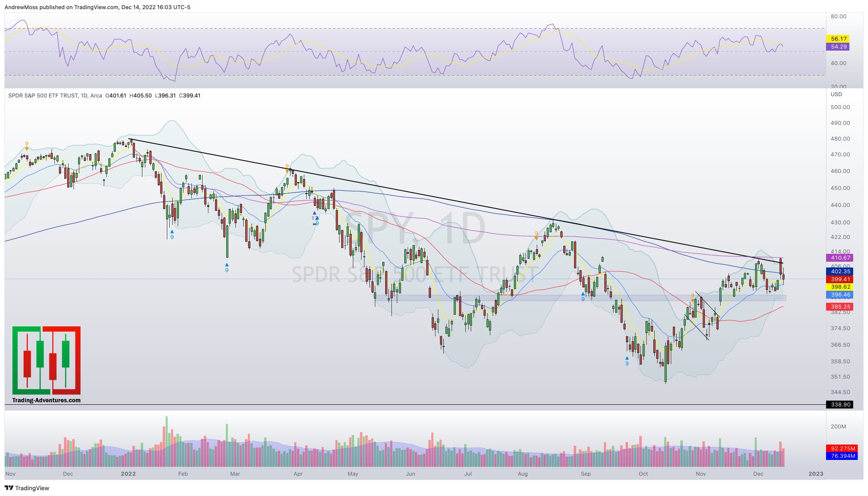
Task: Click the 2023 label on the time axis
Action: pos(816,474)
